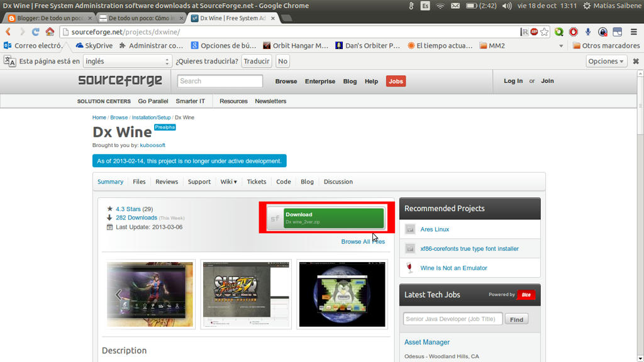Click the Find jobs button

[516, 319]
